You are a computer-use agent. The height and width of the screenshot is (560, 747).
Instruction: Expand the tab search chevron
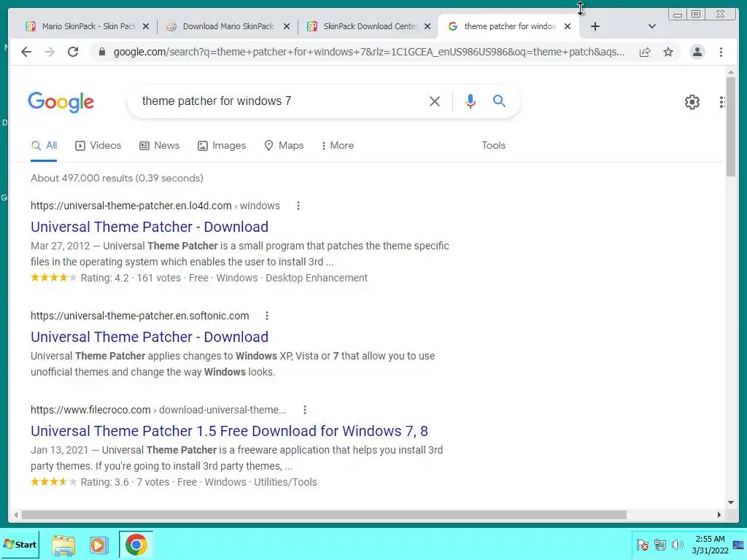(652, 26)
